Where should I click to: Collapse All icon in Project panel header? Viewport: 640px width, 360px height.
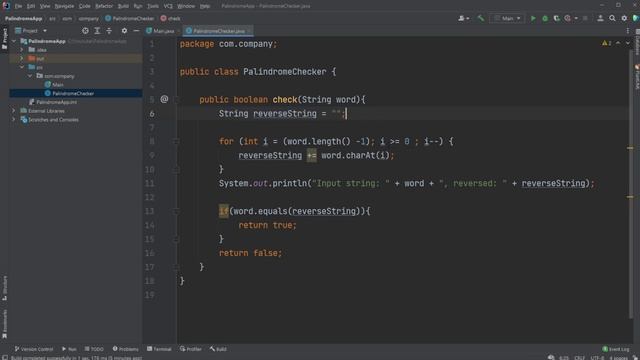click(109, 31)
